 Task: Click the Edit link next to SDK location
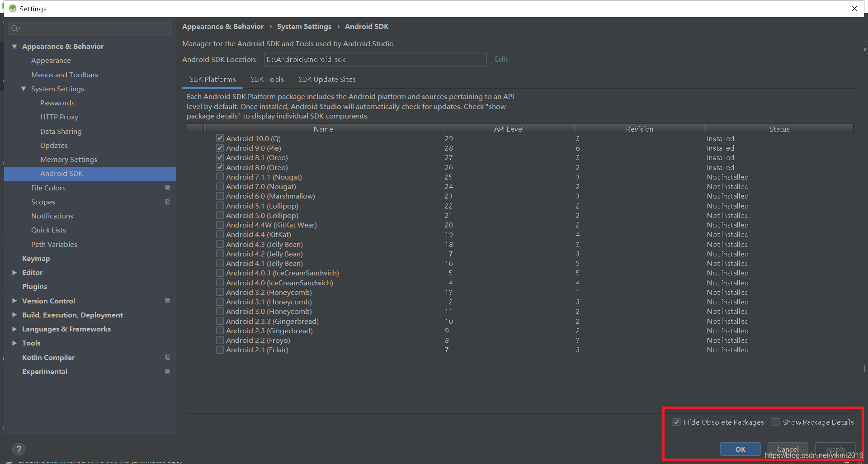coord(500,59)
